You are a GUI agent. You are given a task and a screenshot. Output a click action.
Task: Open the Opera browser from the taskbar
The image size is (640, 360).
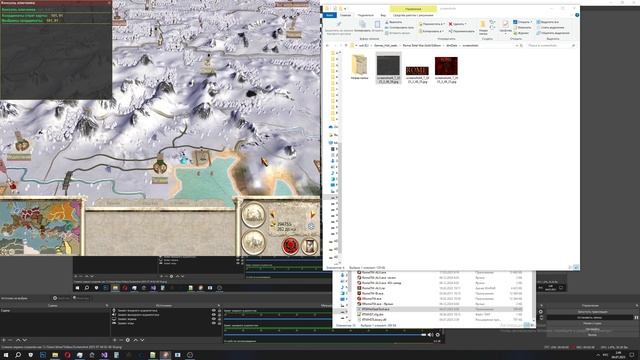pos(67,355)
